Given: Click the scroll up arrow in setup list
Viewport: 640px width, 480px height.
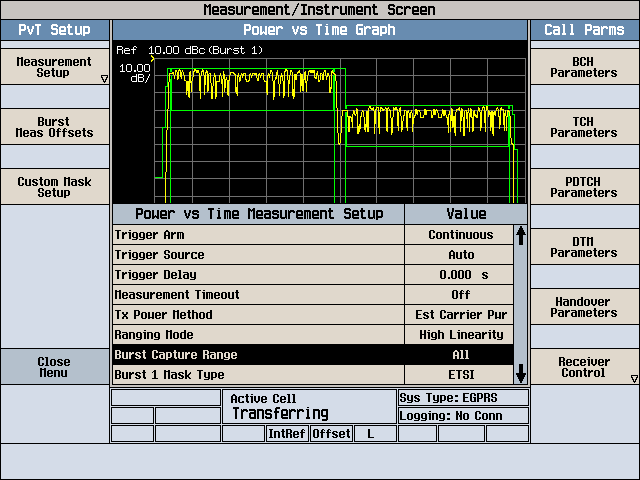Looking at the screenshot, I should (x=520, y=236).
